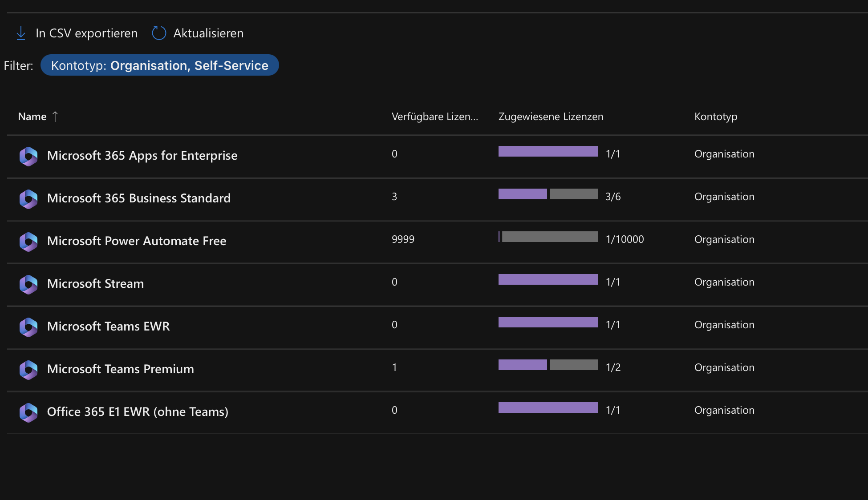Click the circular refresh icon
Screen dimensions: 868x500
click(159, 33)
